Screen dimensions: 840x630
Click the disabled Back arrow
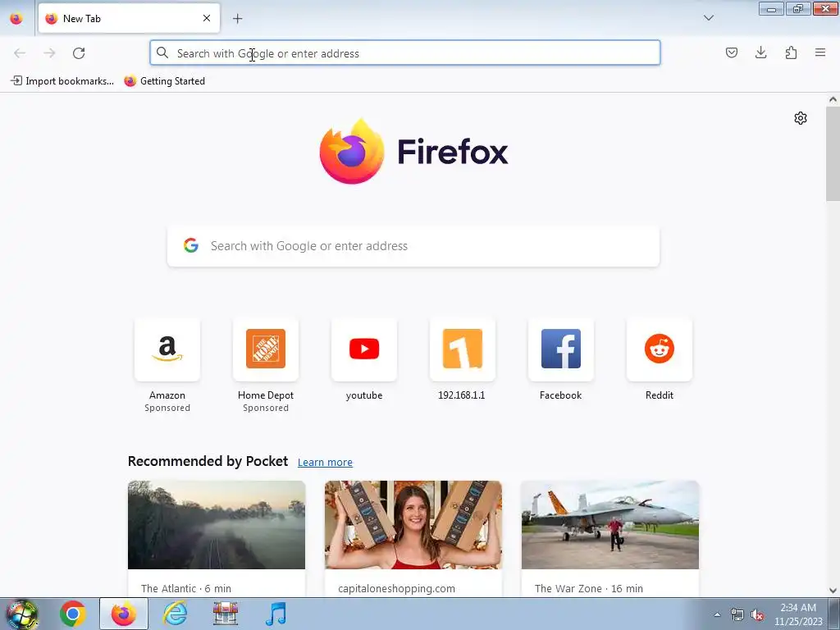click(x=20, y=53)
